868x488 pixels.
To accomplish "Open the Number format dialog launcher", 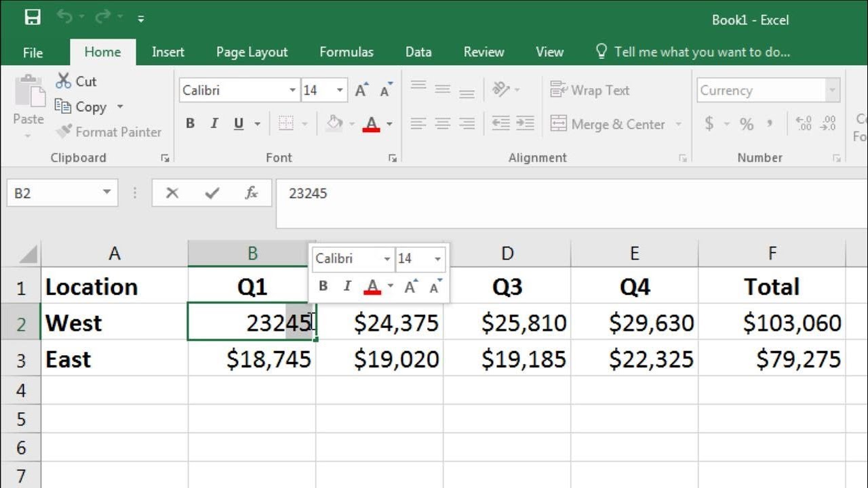I will point(837,158).
